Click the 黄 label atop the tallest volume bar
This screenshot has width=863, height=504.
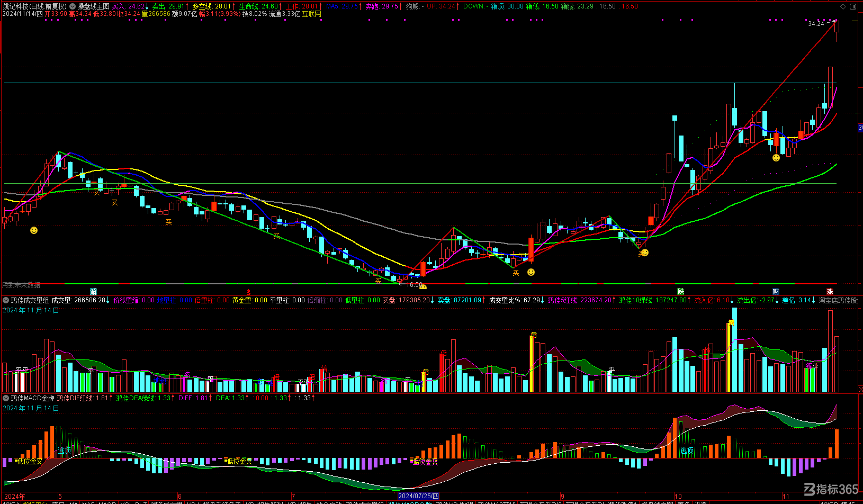click(732, 322)
